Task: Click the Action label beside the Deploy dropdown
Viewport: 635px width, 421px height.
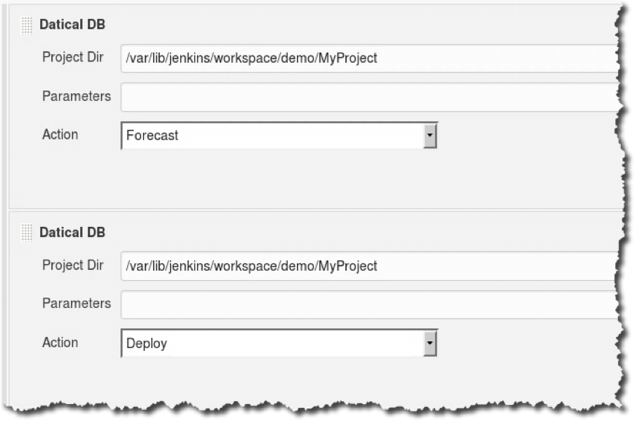Action: tap(60, 342)
